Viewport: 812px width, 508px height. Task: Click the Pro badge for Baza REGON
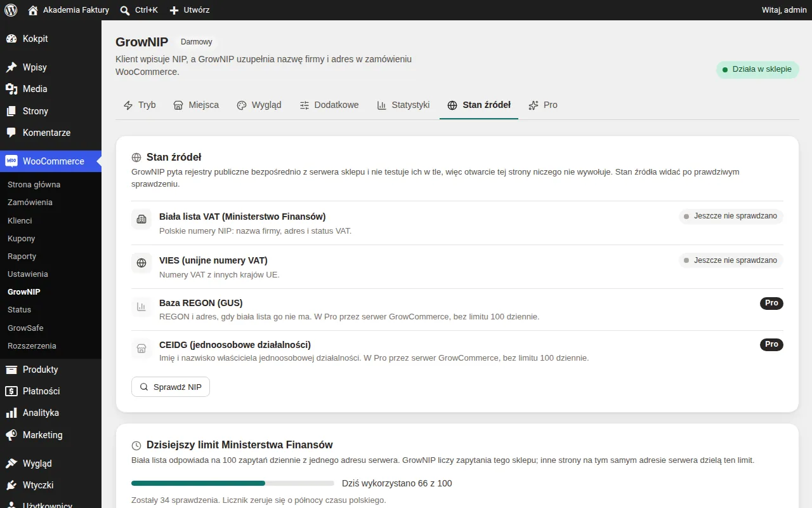771,304
